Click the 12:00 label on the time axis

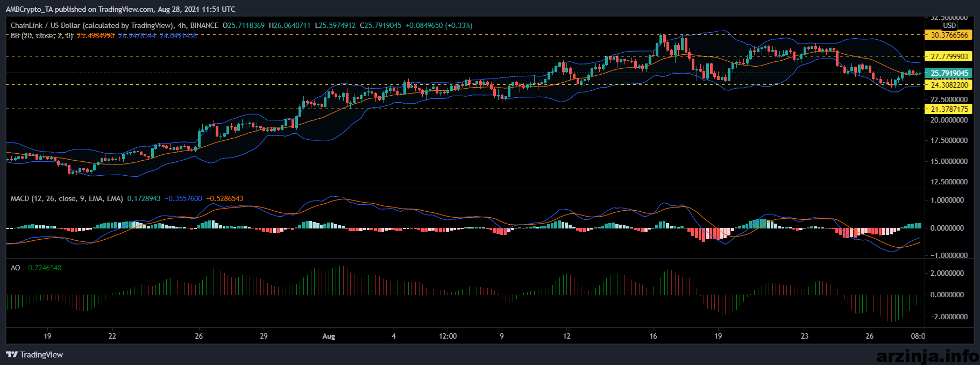[x=448, y=336]
